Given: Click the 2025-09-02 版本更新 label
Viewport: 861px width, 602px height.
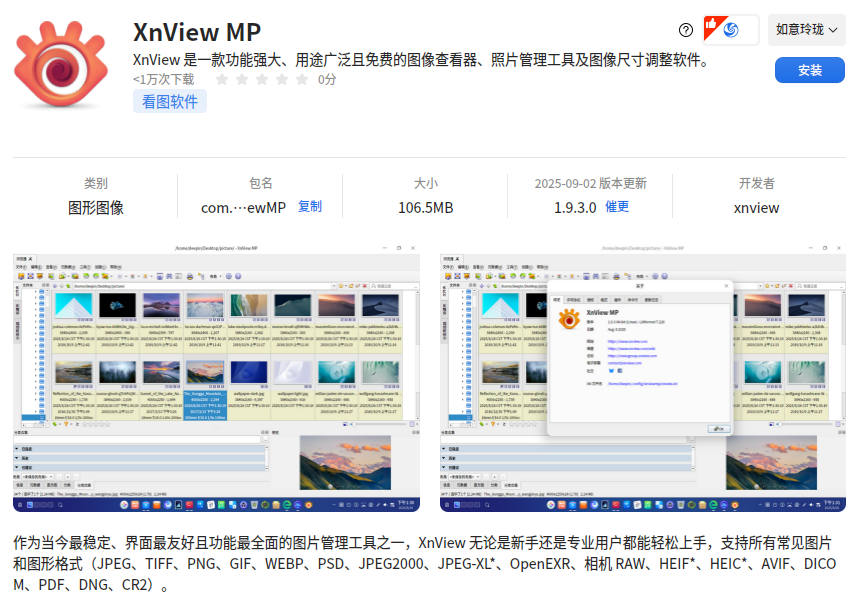Looking at the screenshot, I should point(590,183).
